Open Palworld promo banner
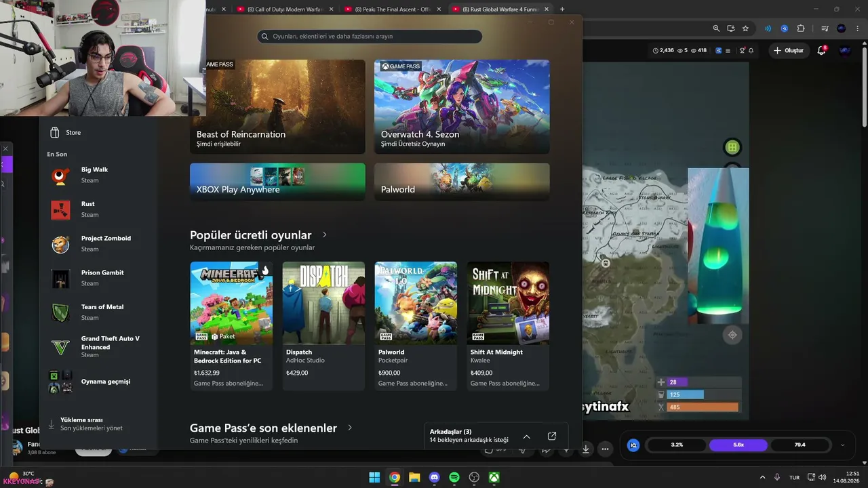This screenshot has height=488, width=868. [462, 182]
